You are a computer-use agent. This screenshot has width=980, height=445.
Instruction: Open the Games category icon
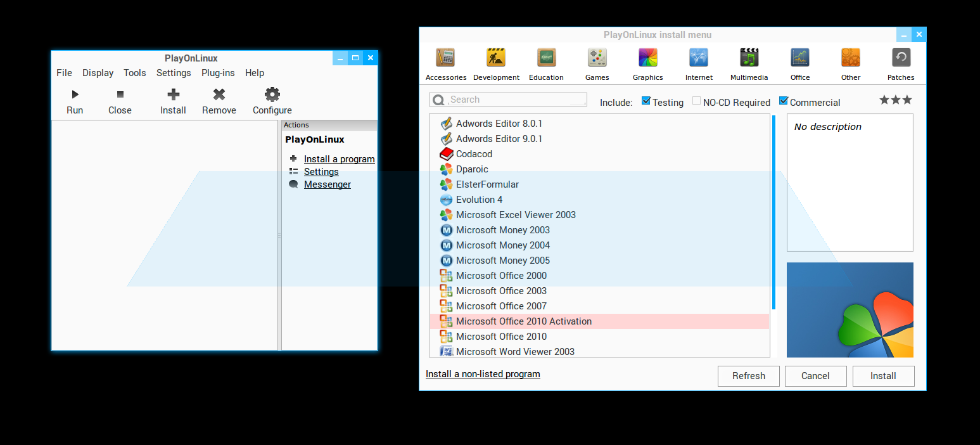(x=597, y=58)
